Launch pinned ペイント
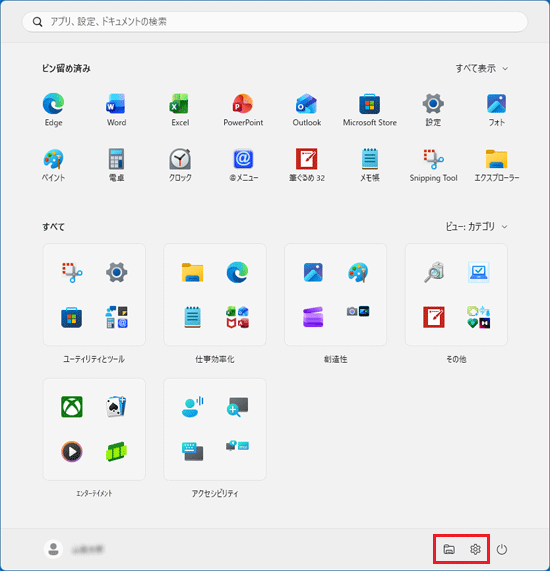This screenshot has width=550, height=571. click(54, 165)
